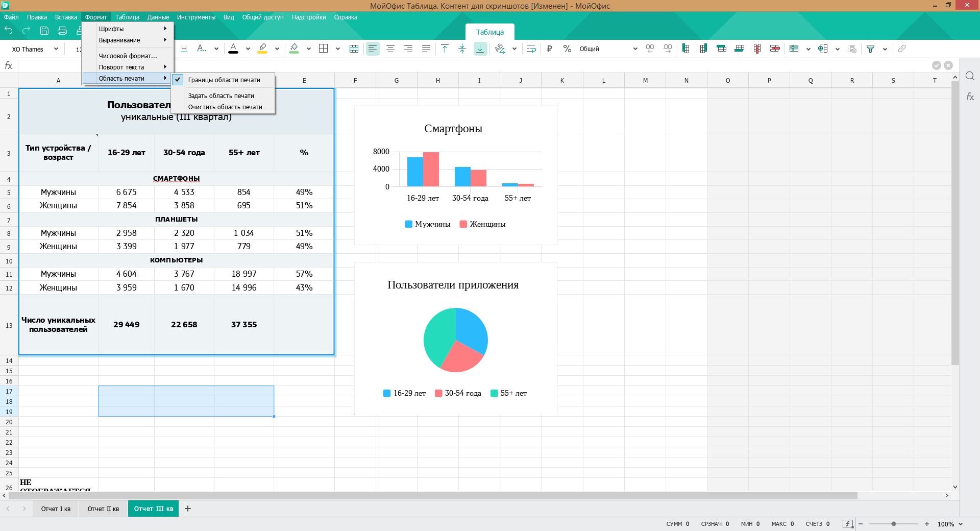Delete column icon with red cells
Viewport: 980px width, 531px height.
(757, 49)
